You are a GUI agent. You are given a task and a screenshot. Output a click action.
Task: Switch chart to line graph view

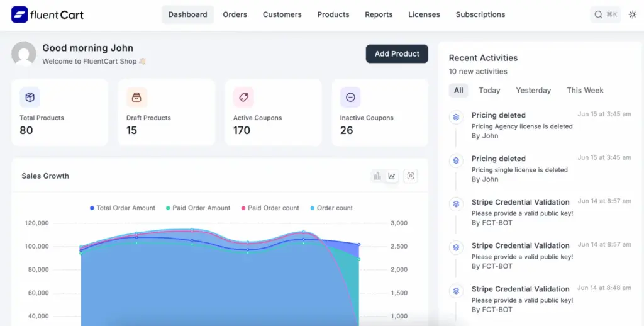(392, 176)
